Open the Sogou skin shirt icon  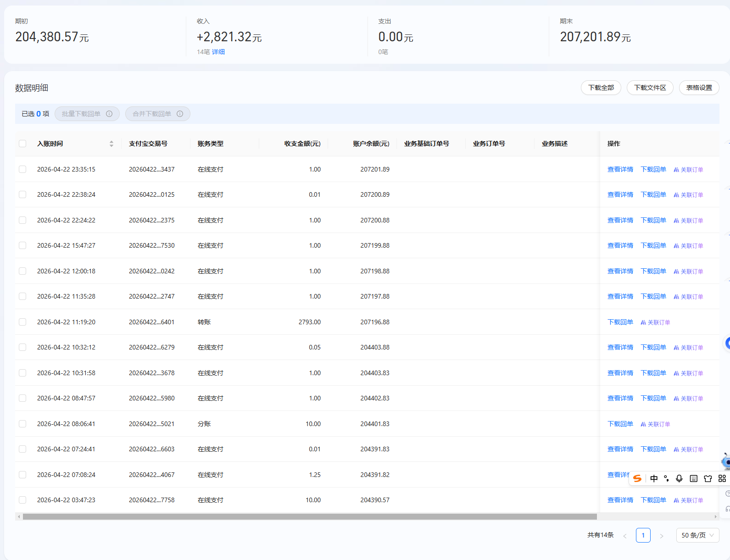tap(708, 478)
